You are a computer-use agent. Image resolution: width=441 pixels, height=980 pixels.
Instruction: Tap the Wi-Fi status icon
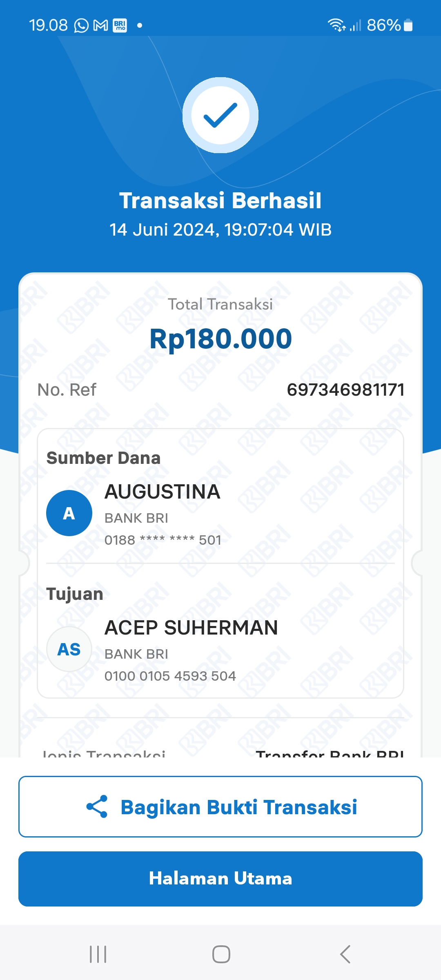coord(336,25)
